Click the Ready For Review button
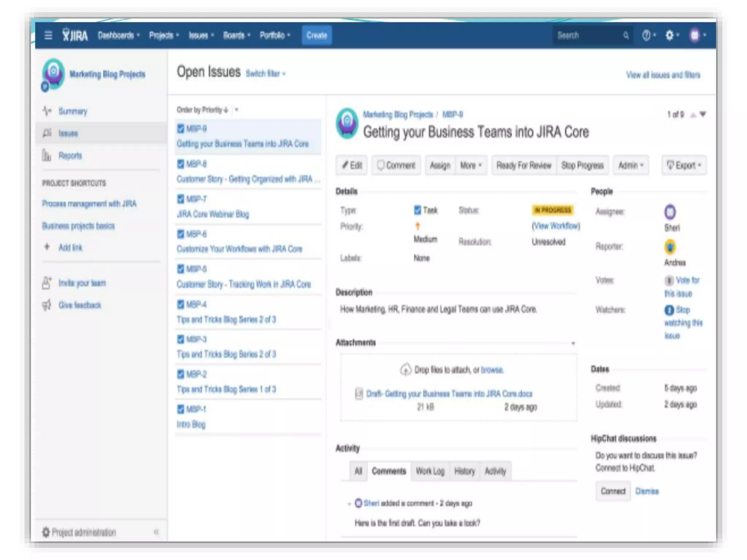 point(523,166)
